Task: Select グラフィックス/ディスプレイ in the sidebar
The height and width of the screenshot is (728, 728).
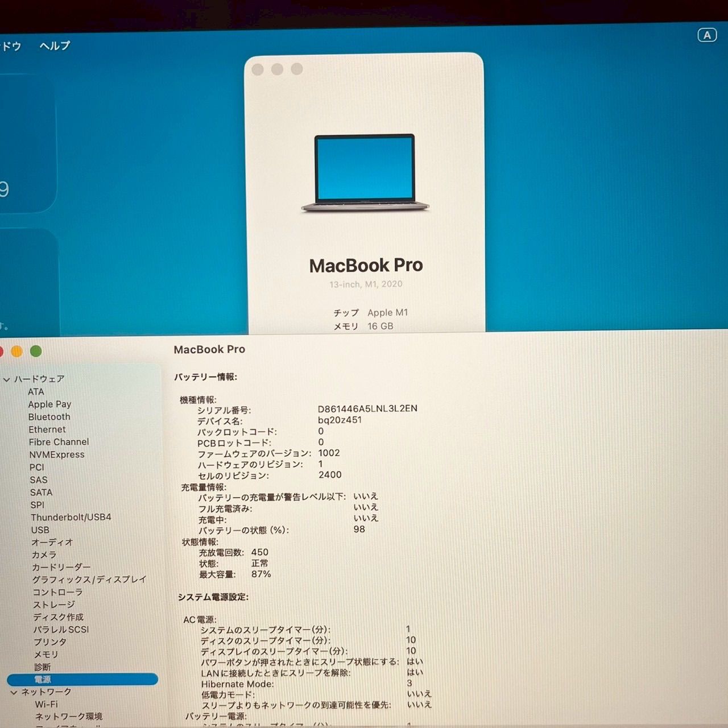Action: (89, 580)
